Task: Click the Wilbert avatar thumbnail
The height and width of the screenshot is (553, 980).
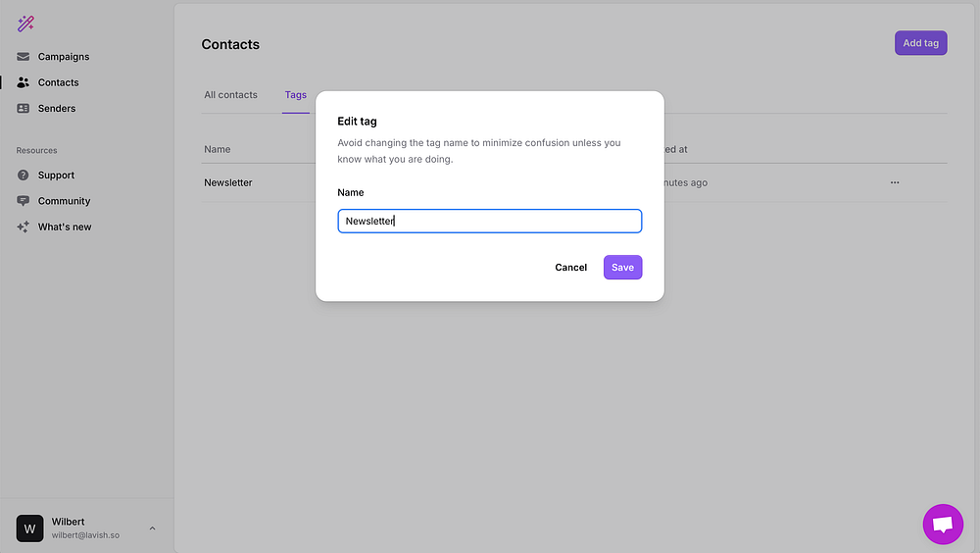Action: coord(29,528)
